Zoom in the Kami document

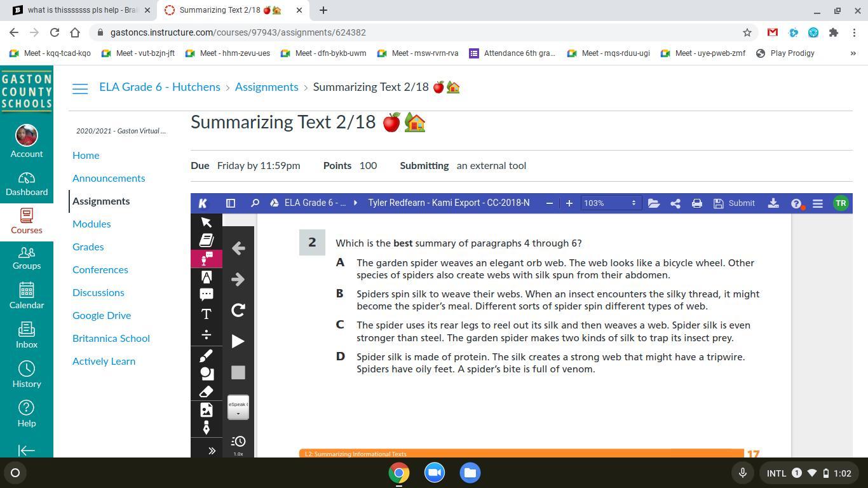(569, 203)
